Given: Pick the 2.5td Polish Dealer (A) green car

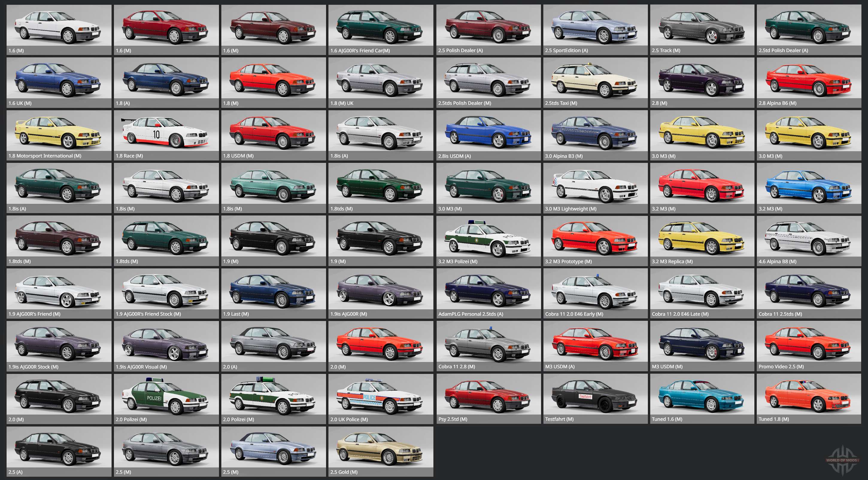Looking at the screenshot, I should [809, 30].
